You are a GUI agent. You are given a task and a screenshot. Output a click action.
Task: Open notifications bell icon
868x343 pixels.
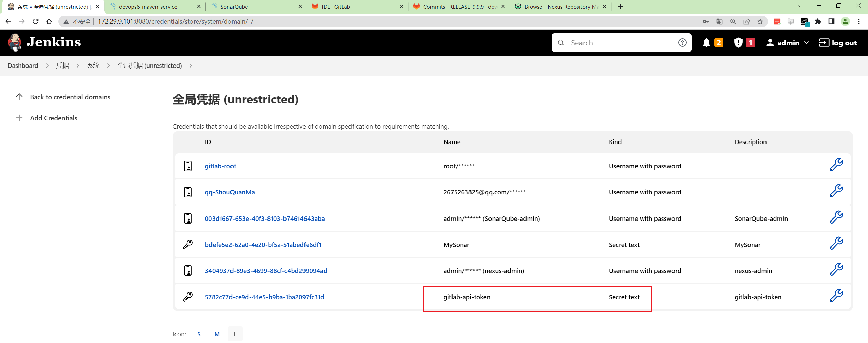click(x=706, y=43)
